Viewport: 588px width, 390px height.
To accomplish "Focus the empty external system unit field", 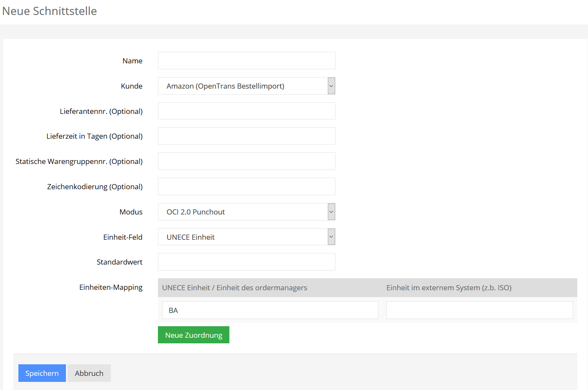I will (x=479, y=310).
